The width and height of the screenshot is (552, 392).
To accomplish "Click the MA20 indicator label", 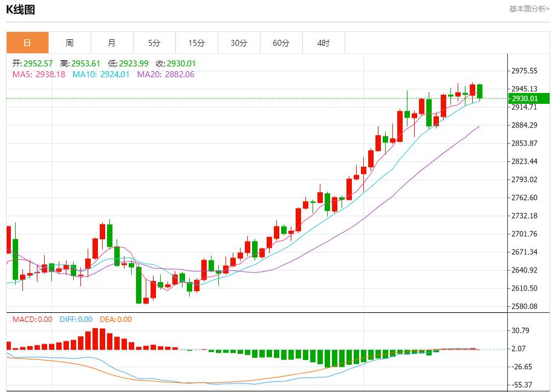I will tap(166, 74).
